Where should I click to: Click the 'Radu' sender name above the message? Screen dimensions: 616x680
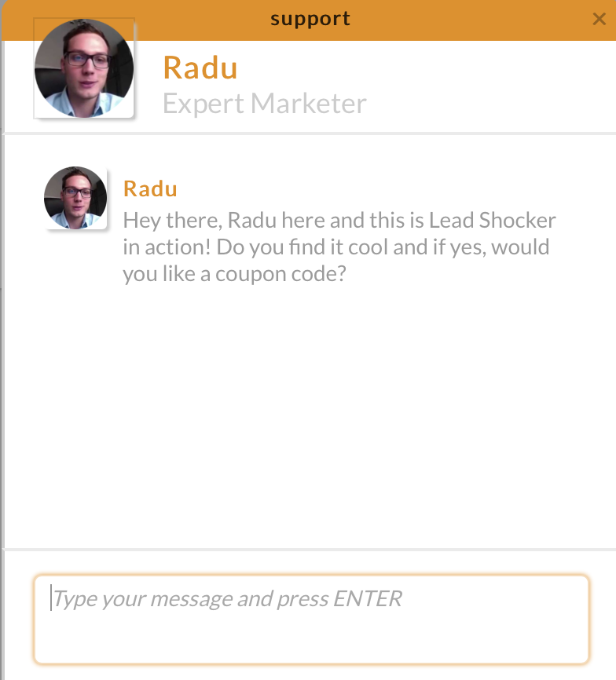[x=150, y=188]
